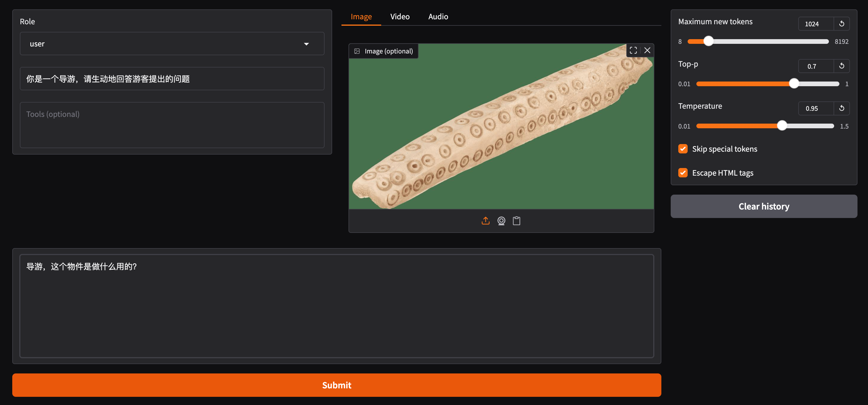Reset Maximum new tokens to default

click(841, 24)
